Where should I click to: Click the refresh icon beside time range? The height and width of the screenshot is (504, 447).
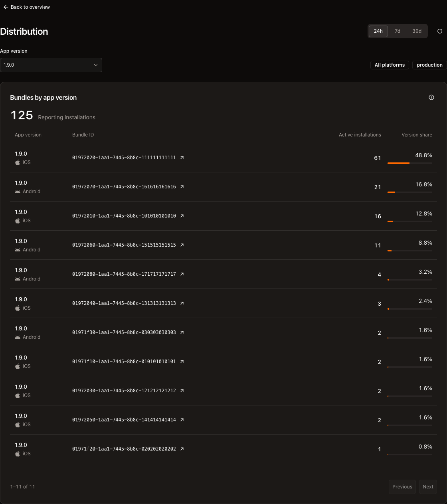[x=440, y=31]
